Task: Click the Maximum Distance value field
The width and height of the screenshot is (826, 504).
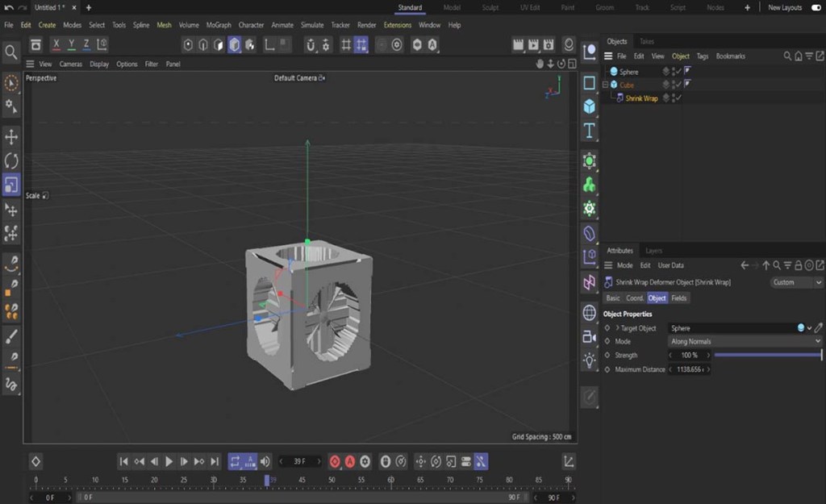Action: pos(687,369)
